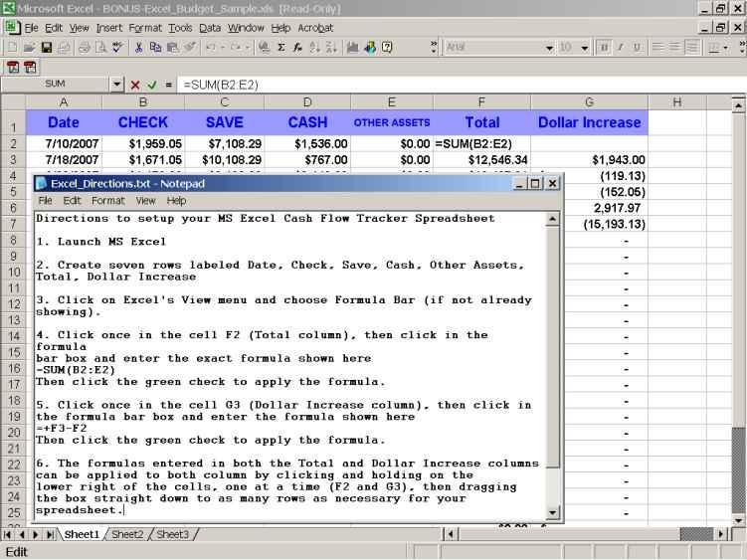The height and width of the screenshot is (560, 747).
Task: Toggle Underline formatting button
Action: click(637, 47)
